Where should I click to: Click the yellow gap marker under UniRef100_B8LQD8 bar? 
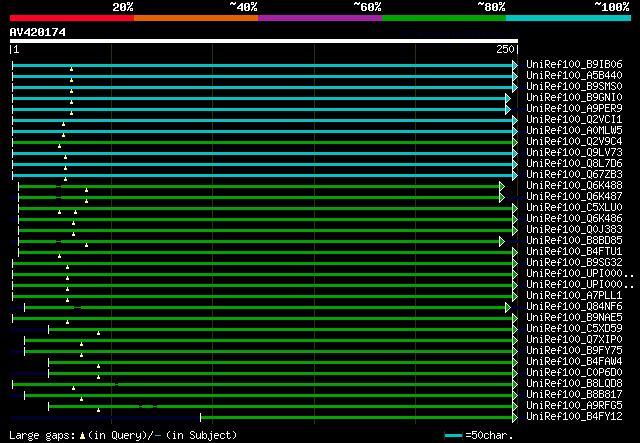pos(73,388)
